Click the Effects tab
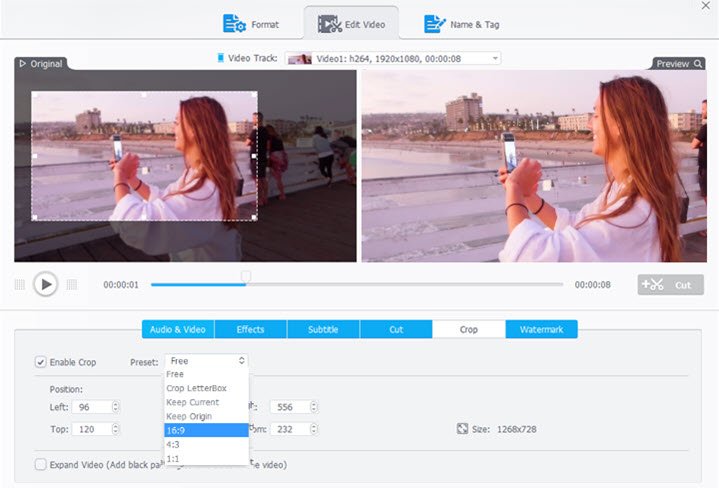This screenshot has width=719, height=488. [250, 329]
